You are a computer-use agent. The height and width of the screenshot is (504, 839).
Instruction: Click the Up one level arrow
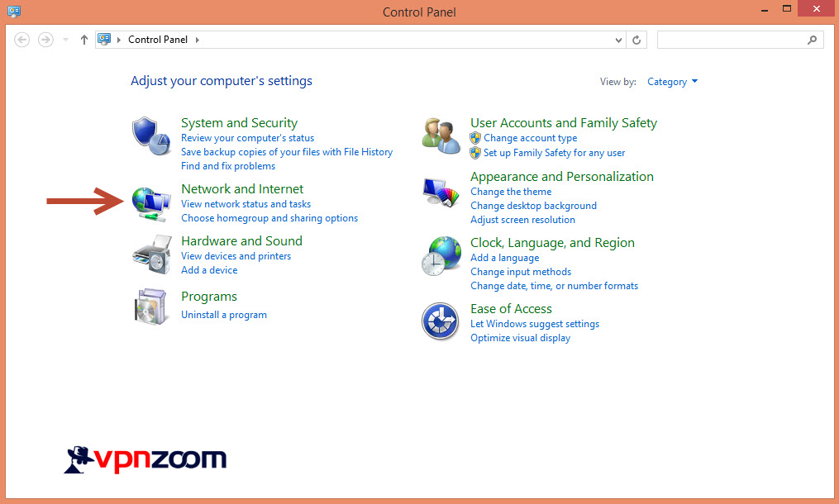(84, 40)
